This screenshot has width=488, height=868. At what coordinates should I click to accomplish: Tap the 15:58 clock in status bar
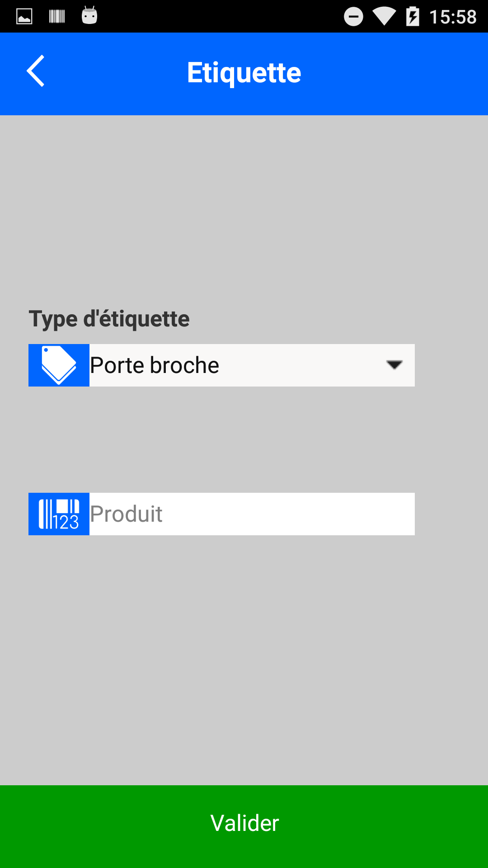pos(453,17)
